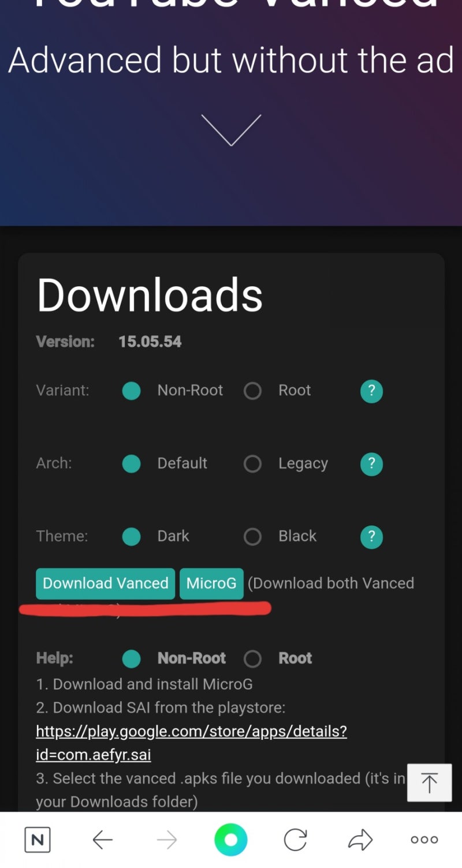Tap the down chevron under the headline

[x=231, y=130]
